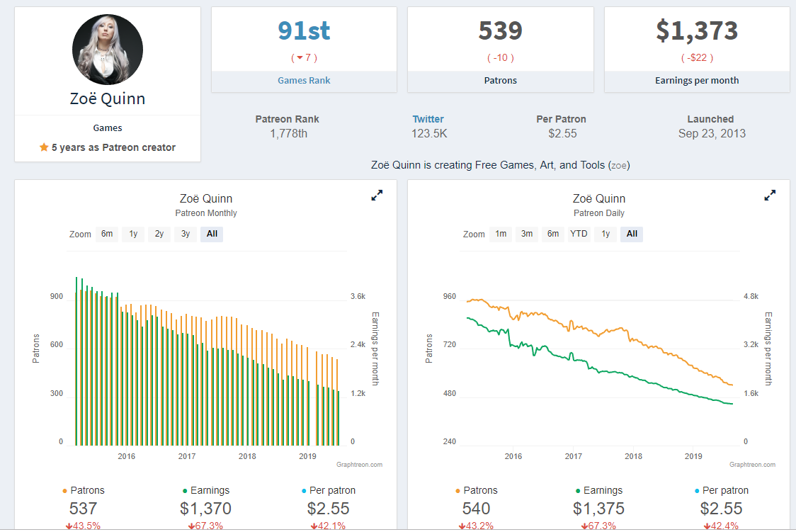Toggle the Patrons series in the Monthly legend
The image size is (796, 532).
(84, 490)
